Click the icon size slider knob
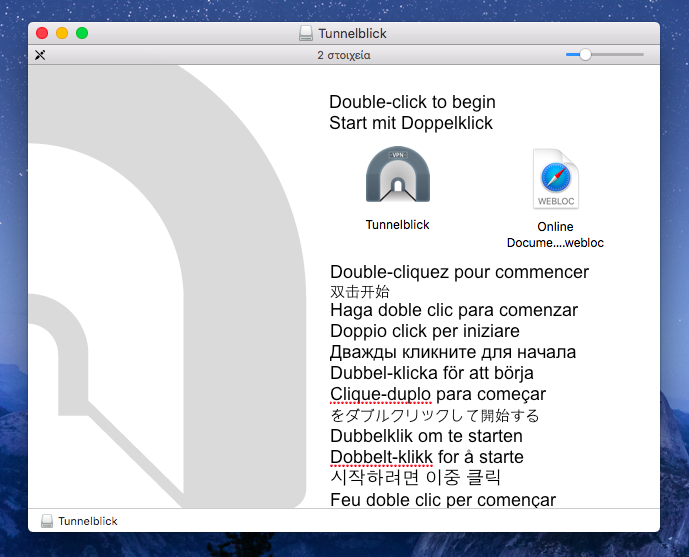 coord(585,54)
